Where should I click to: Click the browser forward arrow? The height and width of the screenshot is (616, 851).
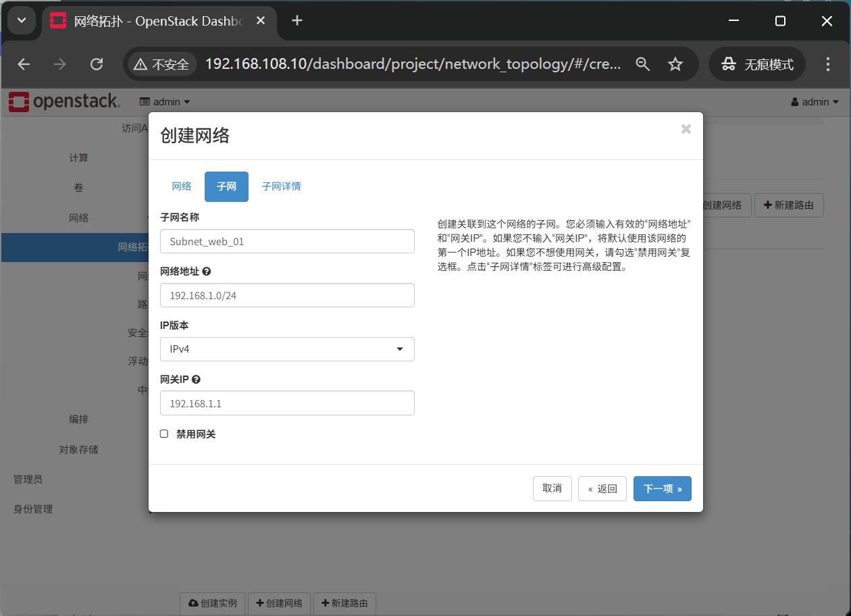point(60,64)
